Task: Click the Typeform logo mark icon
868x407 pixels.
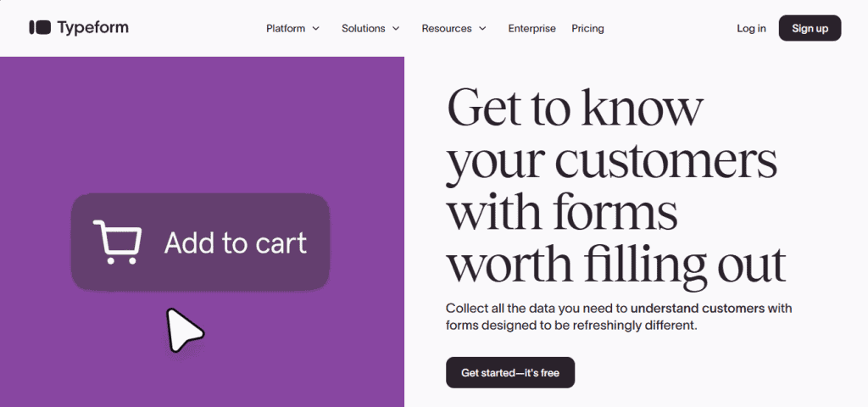Action: (x=40, y=27)
